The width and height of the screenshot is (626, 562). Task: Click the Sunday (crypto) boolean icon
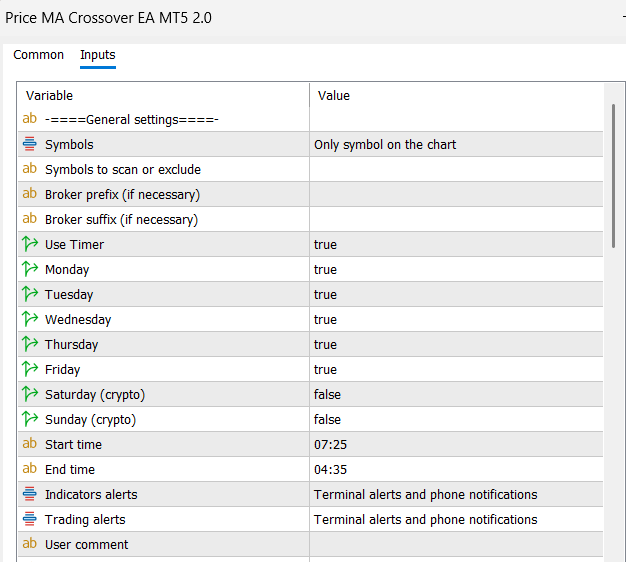point(29,420)
